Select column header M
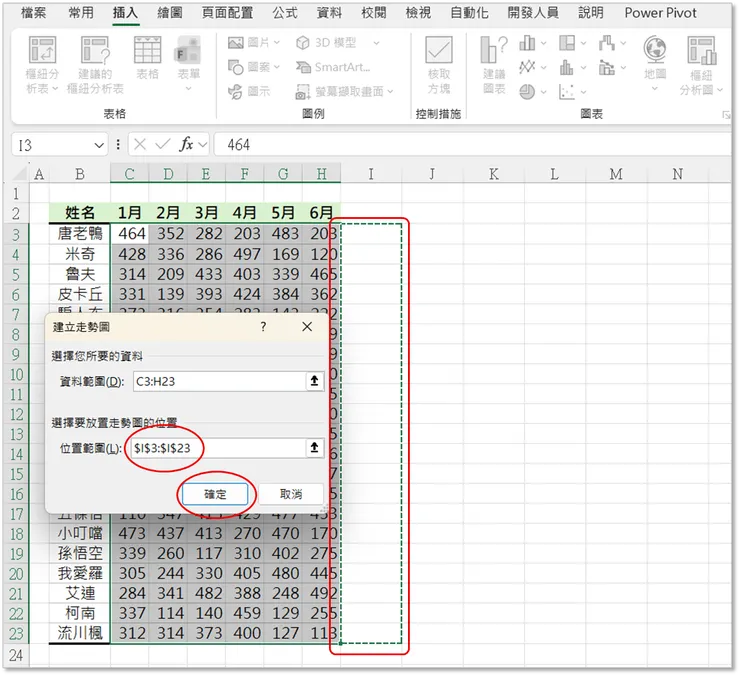Screen dimensions: 740x676 click(x=616, y=174)
